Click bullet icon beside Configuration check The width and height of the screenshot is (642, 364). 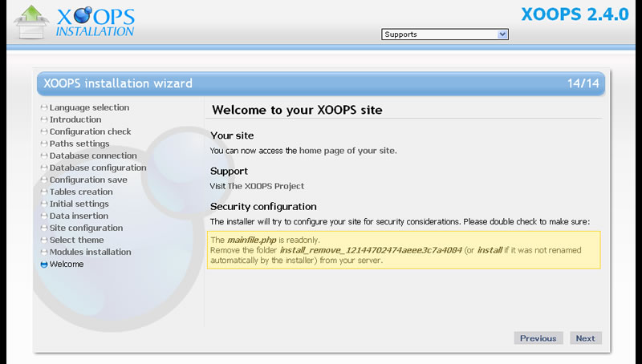(44, 131)
